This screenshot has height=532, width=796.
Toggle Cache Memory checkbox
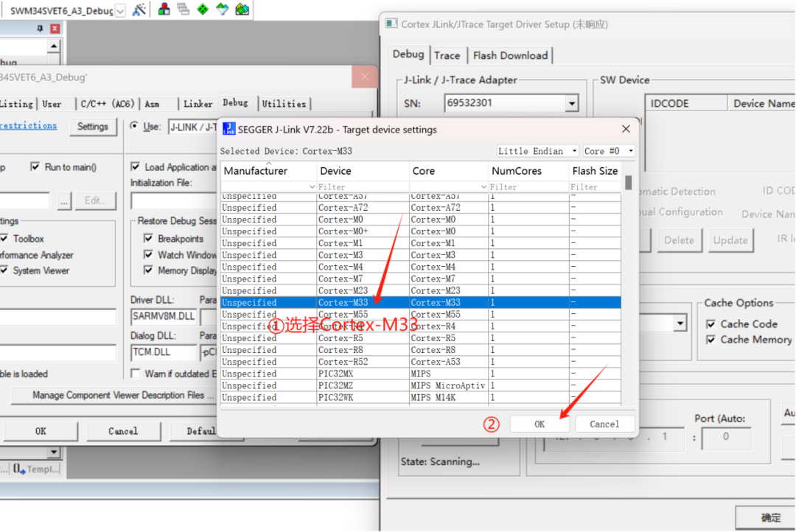(711, 340)
